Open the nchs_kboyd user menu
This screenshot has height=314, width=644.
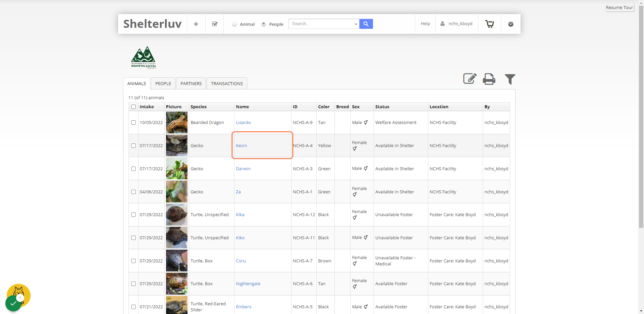[457, 24]
